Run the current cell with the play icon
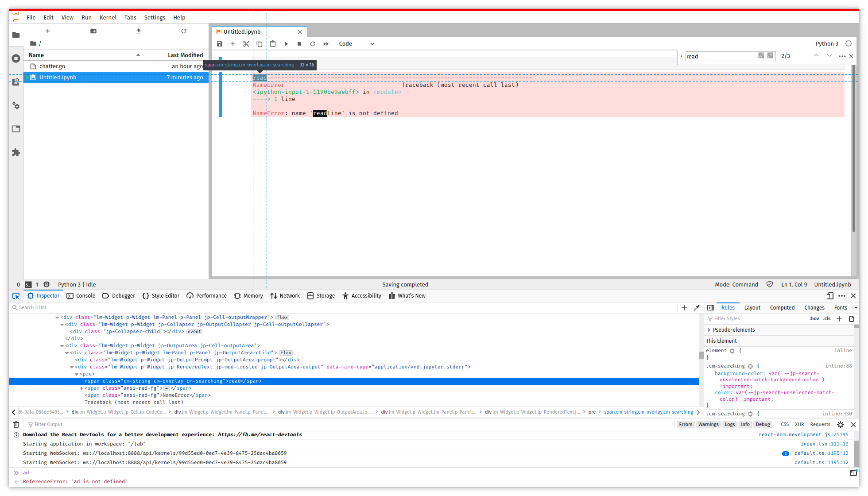 pyautogui.click(x=286, y=43)
